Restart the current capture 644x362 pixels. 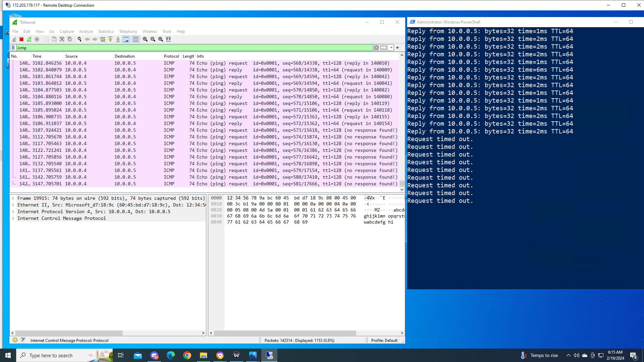29,39
